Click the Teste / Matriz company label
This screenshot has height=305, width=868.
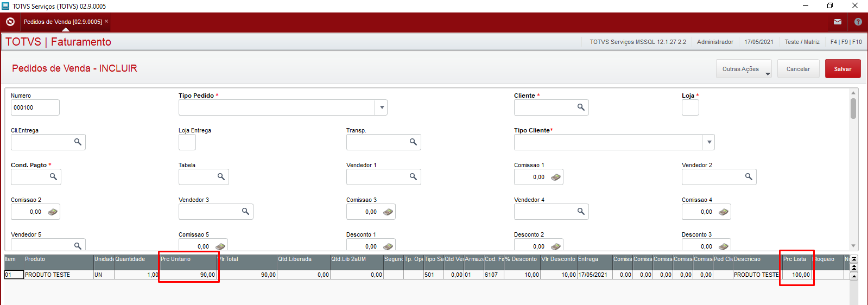802,42
